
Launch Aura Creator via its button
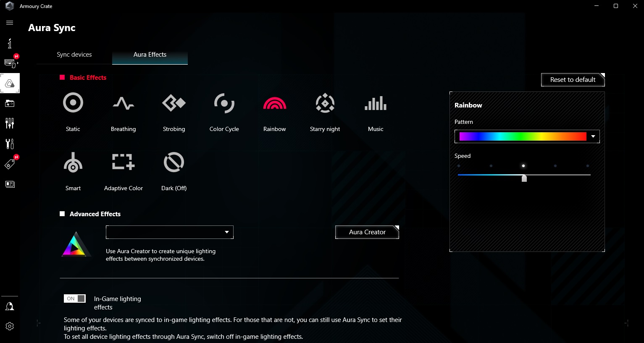click(367, 232)
